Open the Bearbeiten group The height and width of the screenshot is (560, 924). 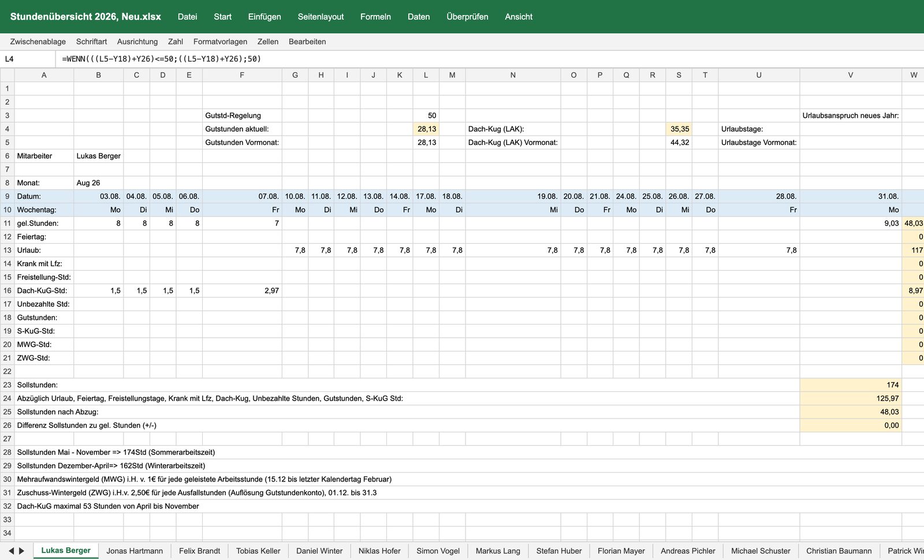pos(307,42)
